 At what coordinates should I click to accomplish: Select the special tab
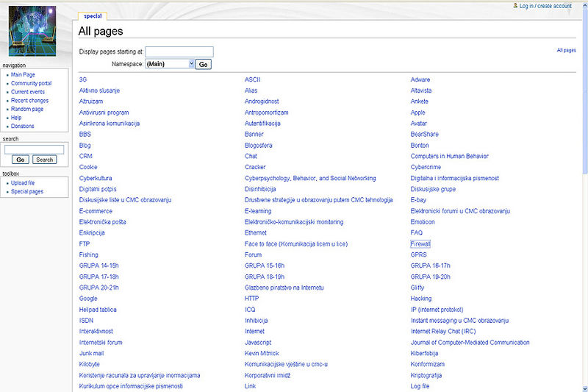93,16
